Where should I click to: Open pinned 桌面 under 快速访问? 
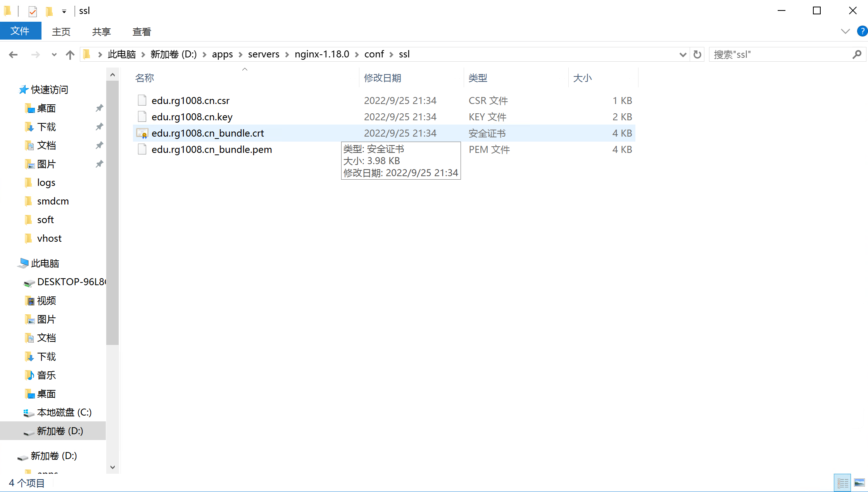46,108
